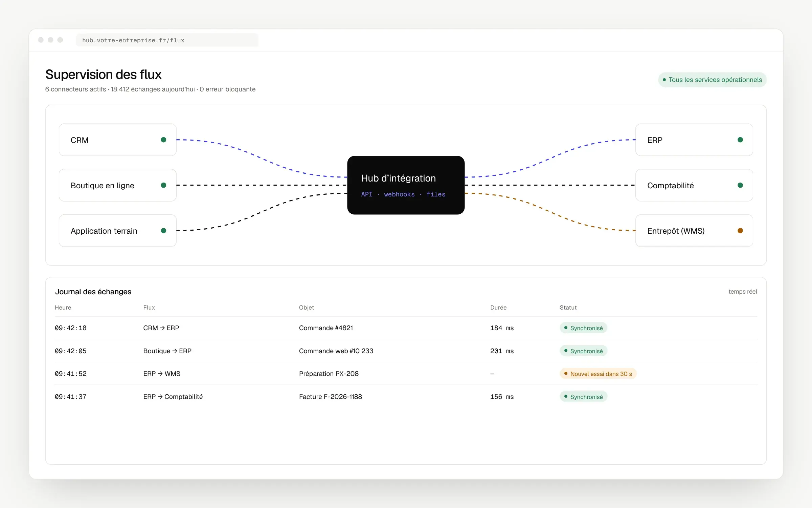
Task: Click the timestamp 09:41:37
Action: tap(71, 397)
